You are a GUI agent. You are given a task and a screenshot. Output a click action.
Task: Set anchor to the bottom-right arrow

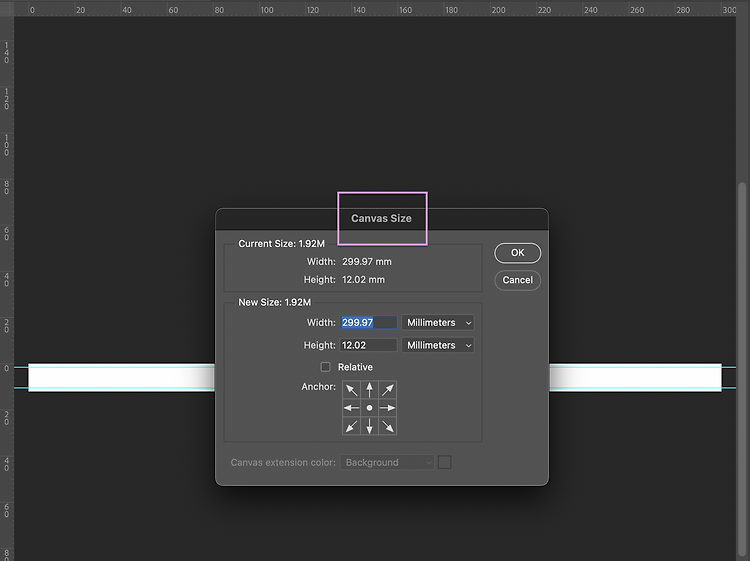click(387, 426)
